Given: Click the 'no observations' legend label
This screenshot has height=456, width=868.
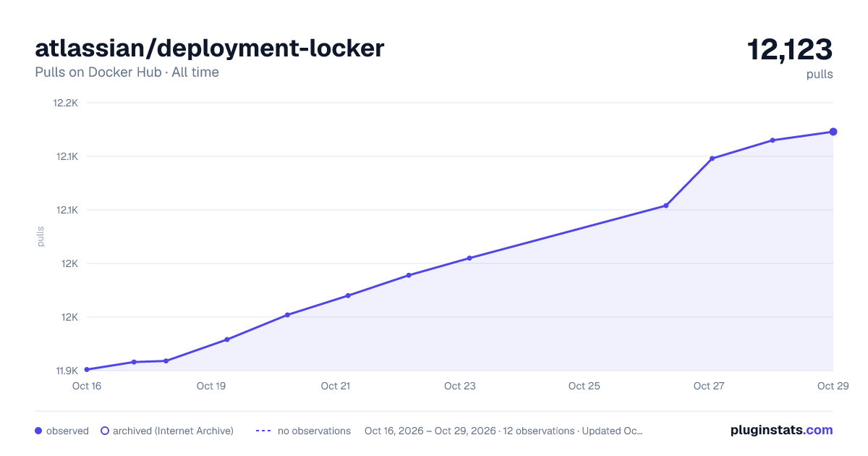Looking at the screenshot, I should pyautogui.click(x=314, y=431).
